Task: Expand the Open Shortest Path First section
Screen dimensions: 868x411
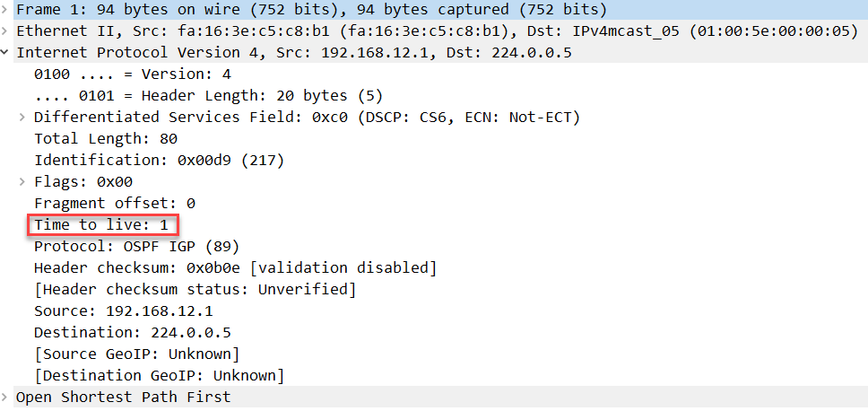Action: click(x=4, y=397)
